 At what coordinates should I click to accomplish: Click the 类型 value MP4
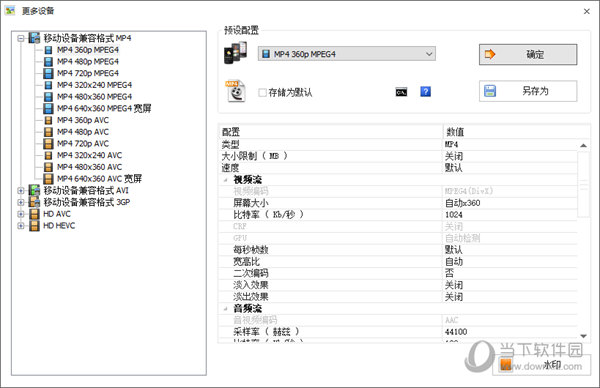tap(452, 144)
